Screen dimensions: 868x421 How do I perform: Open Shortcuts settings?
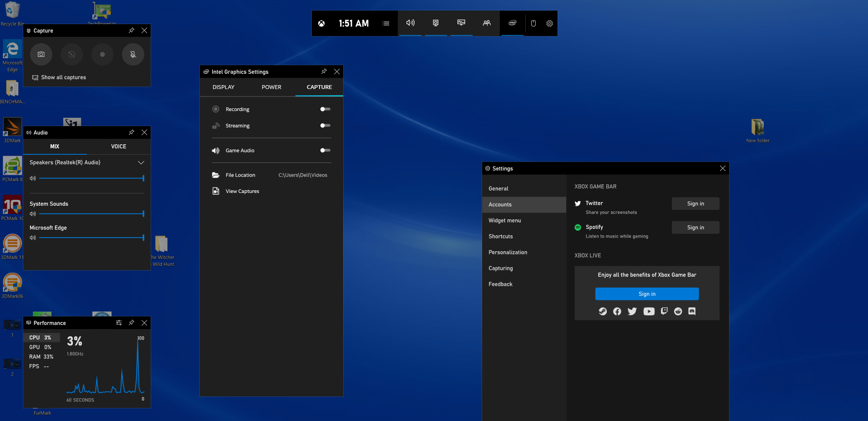pyautogui.click(x=524, y=236)
